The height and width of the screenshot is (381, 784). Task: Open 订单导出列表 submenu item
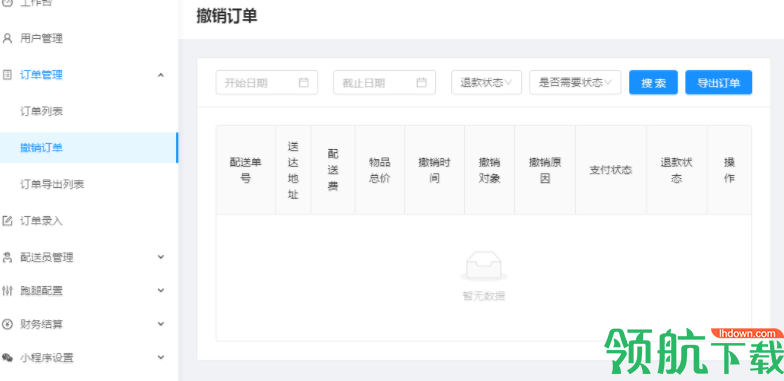click(x=52, y=184)
